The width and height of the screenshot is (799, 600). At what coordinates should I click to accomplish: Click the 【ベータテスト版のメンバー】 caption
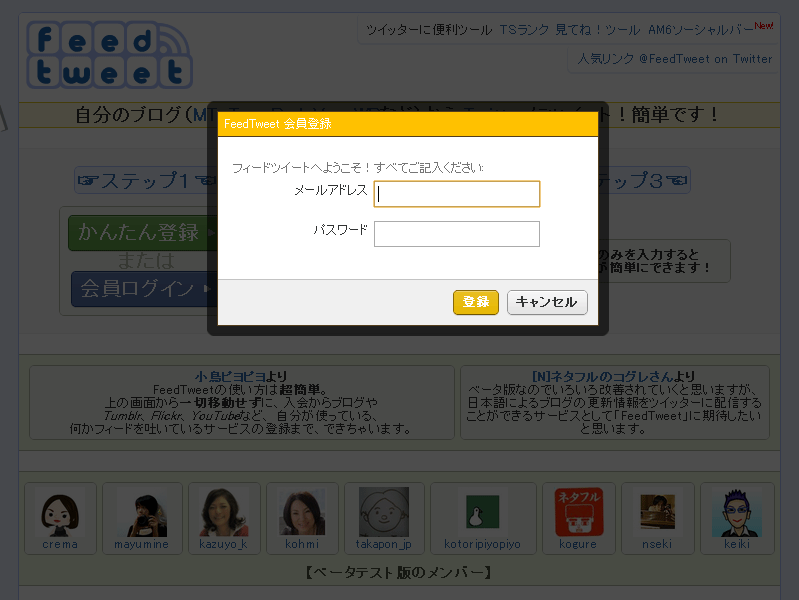click(399, 572)
